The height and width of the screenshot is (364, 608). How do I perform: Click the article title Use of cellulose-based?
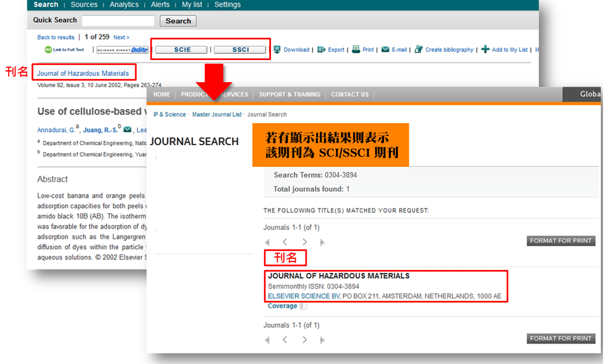[x=92, y=111]
